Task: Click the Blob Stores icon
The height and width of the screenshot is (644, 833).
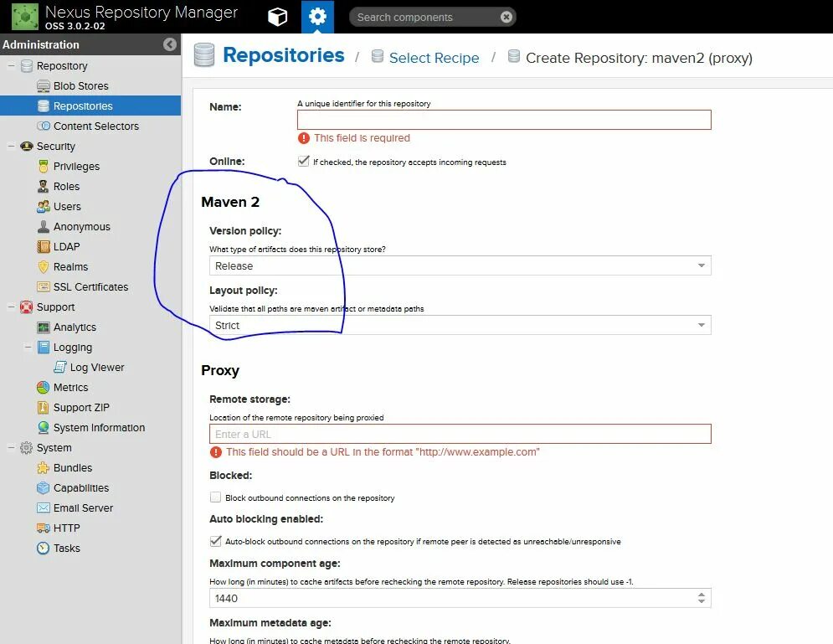Action: (43, 86)
